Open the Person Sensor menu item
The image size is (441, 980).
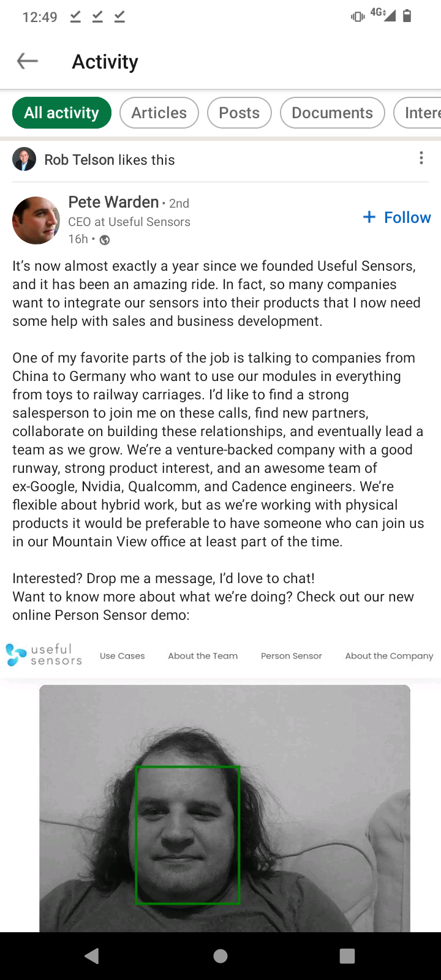tap(292, 656)
